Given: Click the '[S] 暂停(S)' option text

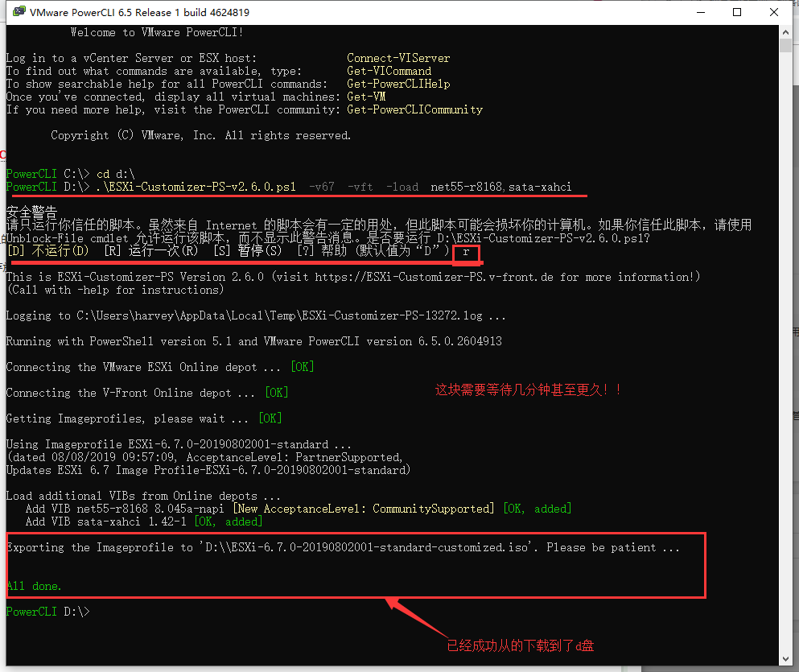Looking at the screenshot, I should pos(247,250).
